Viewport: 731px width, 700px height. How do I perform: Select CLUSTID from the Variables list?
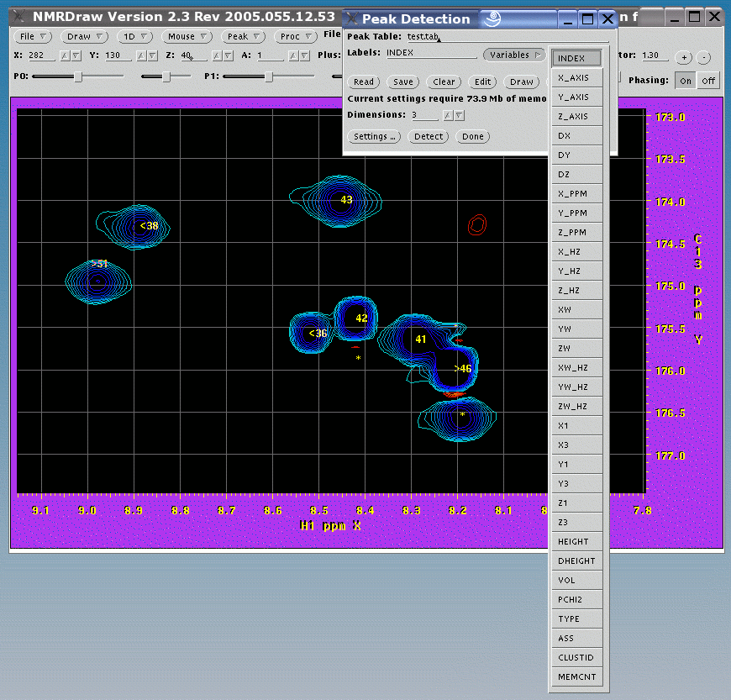click(x=576, y=657)
